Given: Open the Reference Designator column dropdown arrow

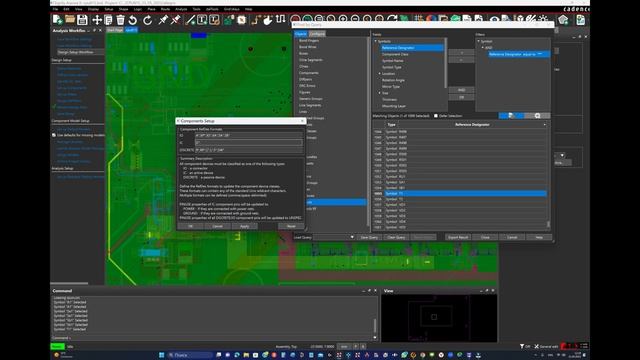Looking at the screenshot, I should (x=544, y=124).
